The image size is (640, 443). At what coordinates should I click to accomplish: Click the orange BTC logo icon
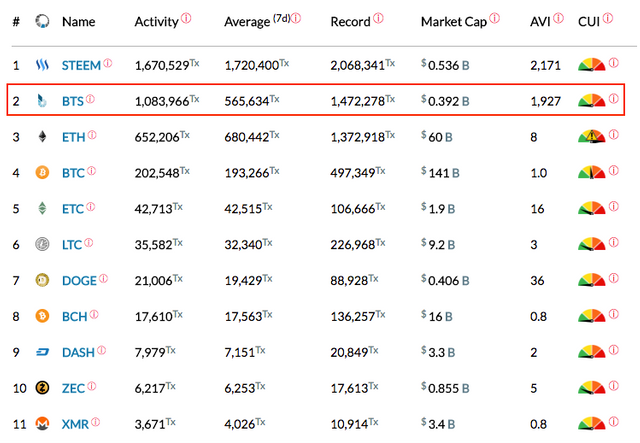(42, 172)
